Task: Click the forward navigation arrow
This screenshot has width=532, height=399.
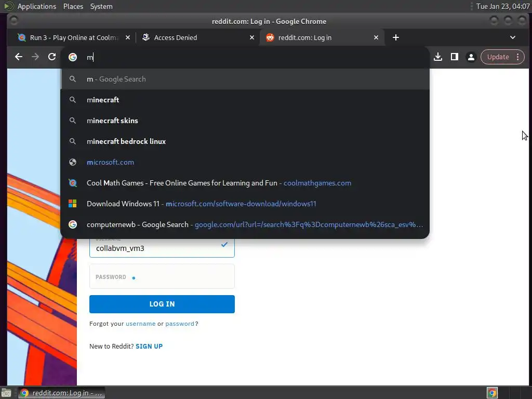Action: click(x=35, y=57)
